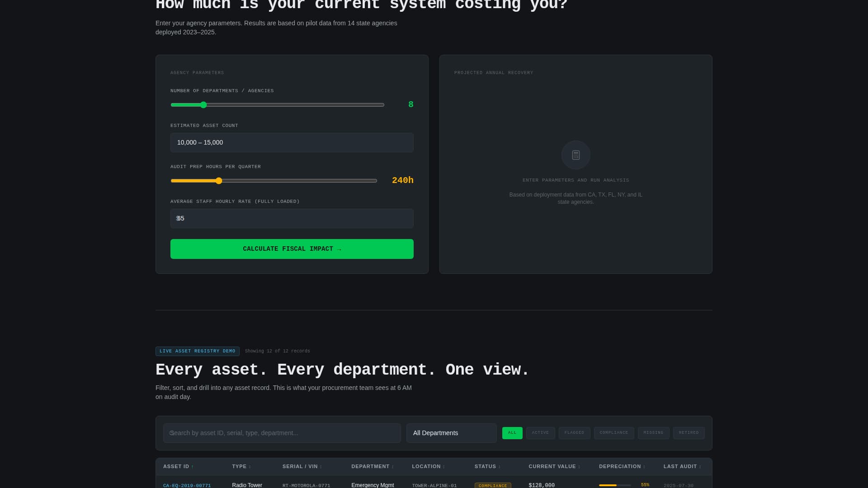This screenshot has width=868, height=488.
Task: Select the COMPLIANCE status filter
Action: pyautogui.click(x=614, y=433)
